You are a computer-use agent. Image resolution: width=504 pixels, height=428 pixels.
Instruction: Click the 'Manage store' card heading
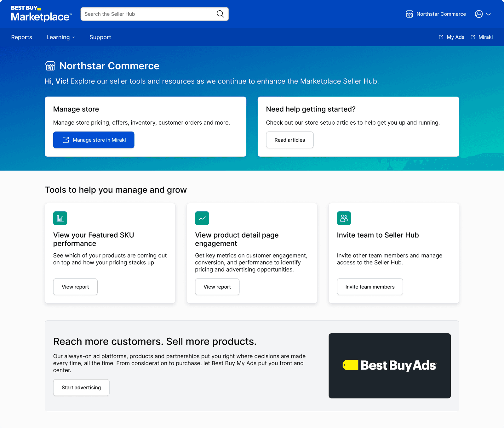click(x=76, y=109)
